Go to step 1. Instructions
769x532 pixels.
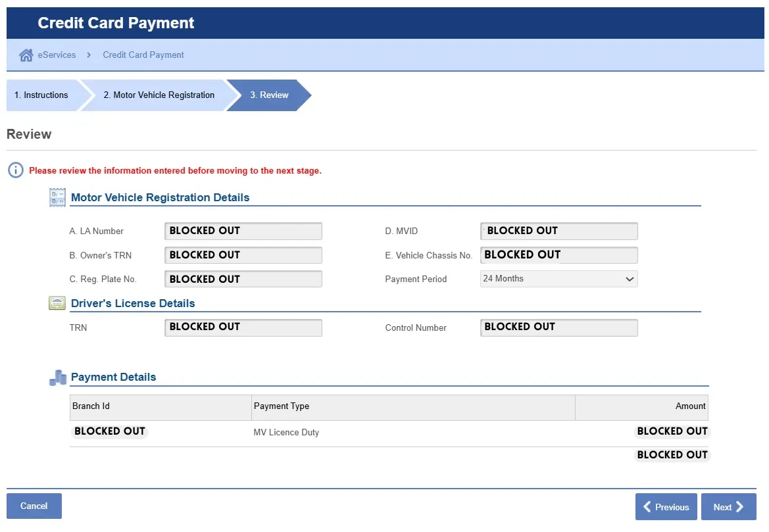(x=41, y=95)
